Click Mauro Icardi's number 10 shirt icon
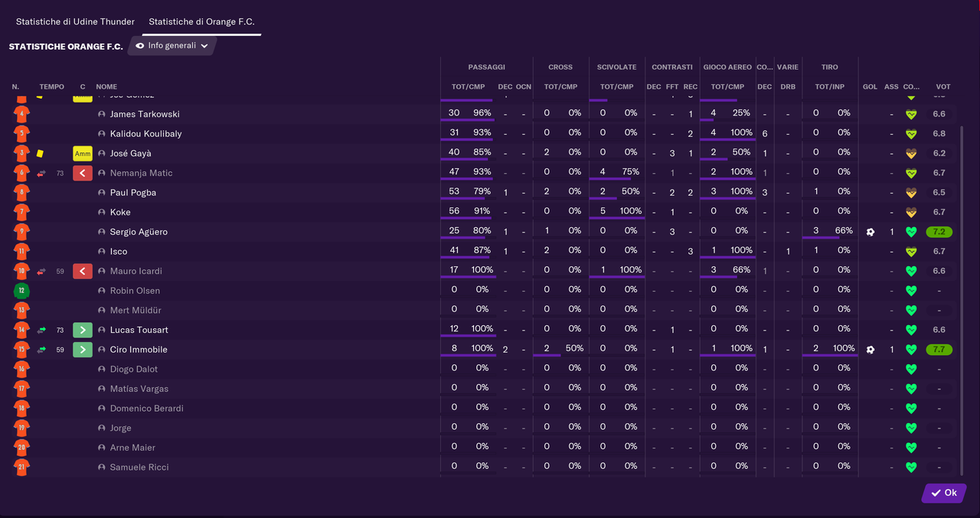The image size is (980, 518). 21,271
